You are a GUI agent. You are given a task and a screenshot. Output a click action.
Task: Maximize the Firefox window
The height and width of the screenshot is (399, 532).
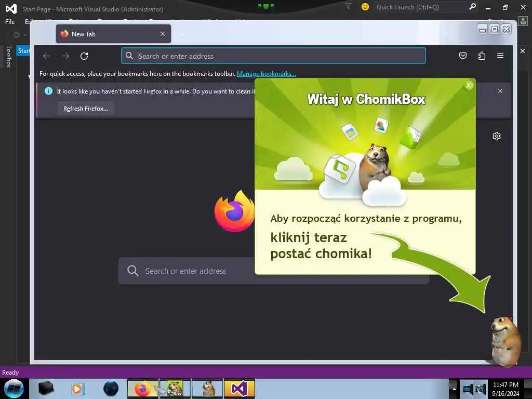(494, 29)
